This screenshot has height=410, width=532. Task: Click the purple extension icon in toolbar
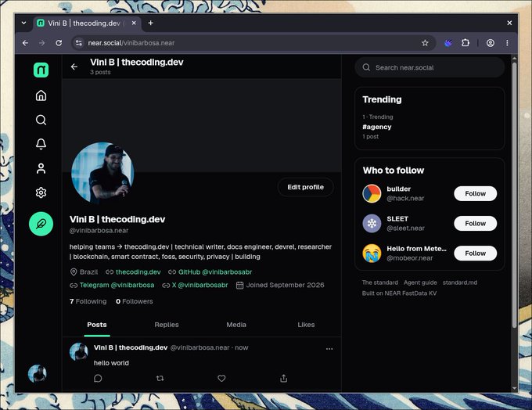(448, 43)
